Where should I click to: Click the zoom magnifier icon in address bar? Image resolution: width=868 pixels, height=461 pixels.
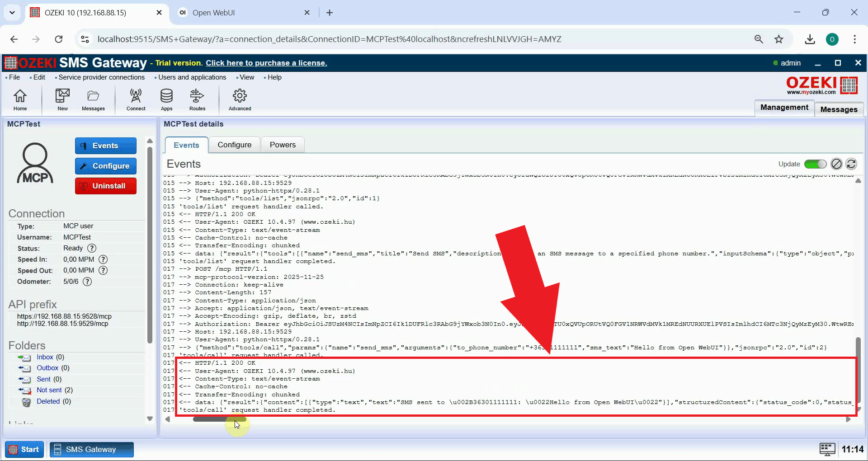pos(759,39)
